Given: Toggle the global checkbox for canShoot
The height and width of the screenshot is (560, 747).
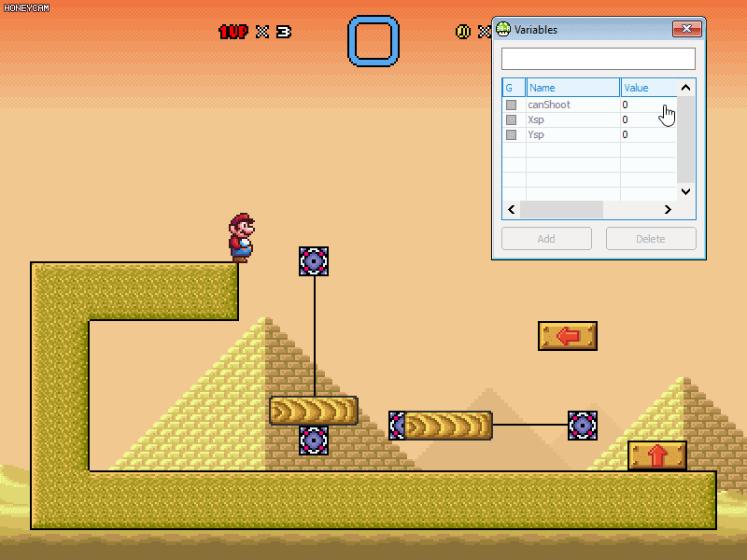Looking at the screenshot, I should (511, 105).
